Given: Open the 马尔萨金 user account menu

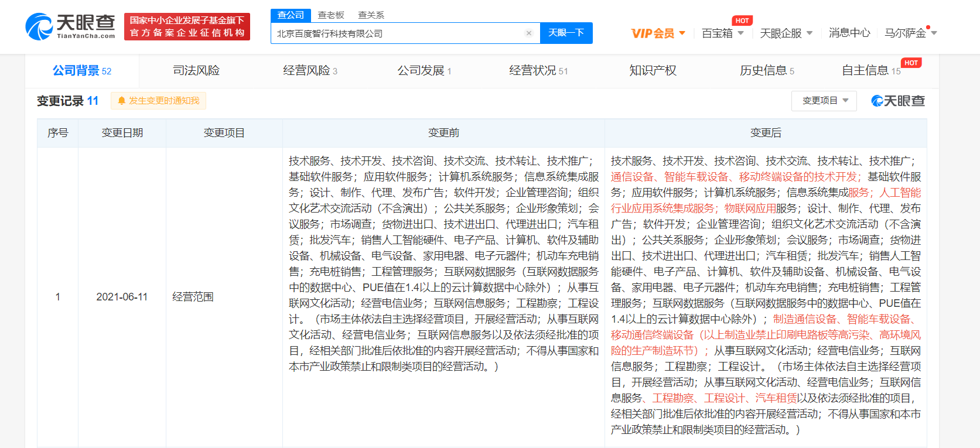Looking at the screenshot, I should pyautogui.click(x=910, y=33).
